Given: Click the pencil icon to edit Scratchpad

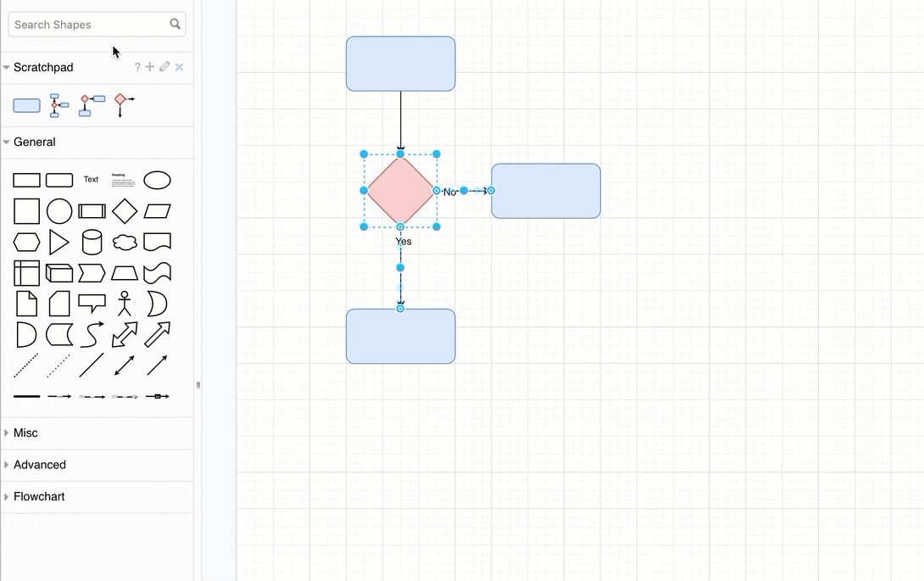Looking at the screenshot, I should [x=164, y=67].
